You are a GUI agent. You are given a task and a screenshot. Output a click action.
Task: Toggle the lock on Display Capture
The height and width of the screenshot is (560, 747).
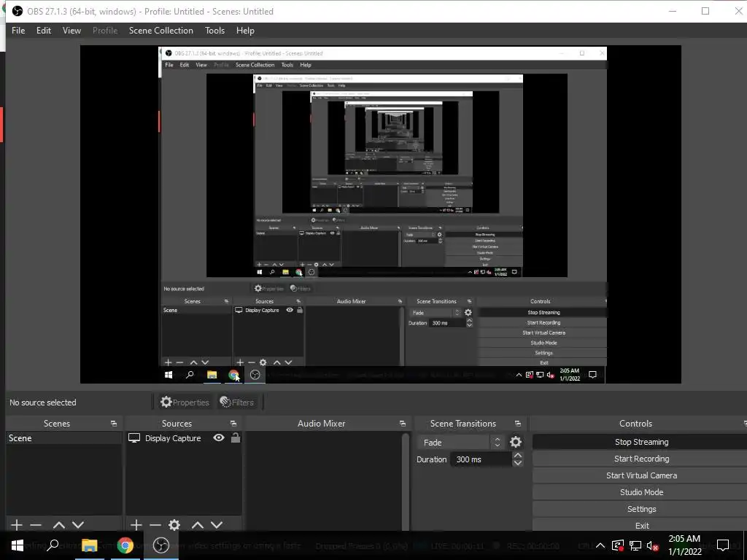tap(236, 437)
